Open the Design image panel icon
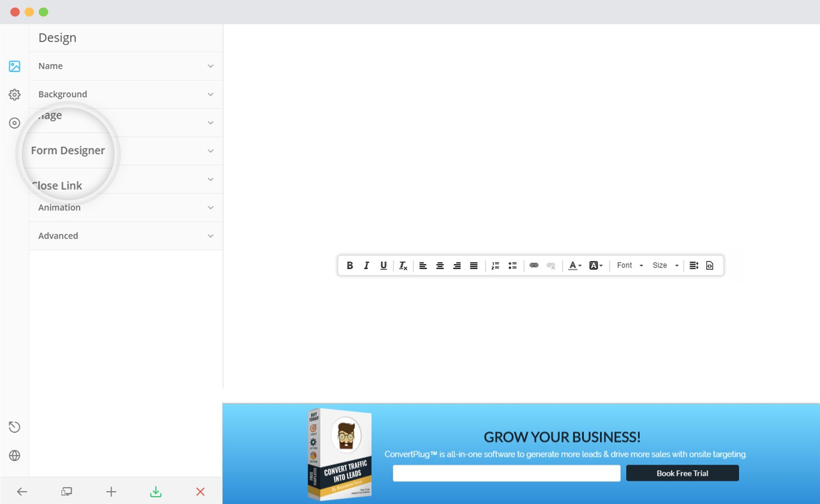 pyautogui.click(x=14, y=66)
